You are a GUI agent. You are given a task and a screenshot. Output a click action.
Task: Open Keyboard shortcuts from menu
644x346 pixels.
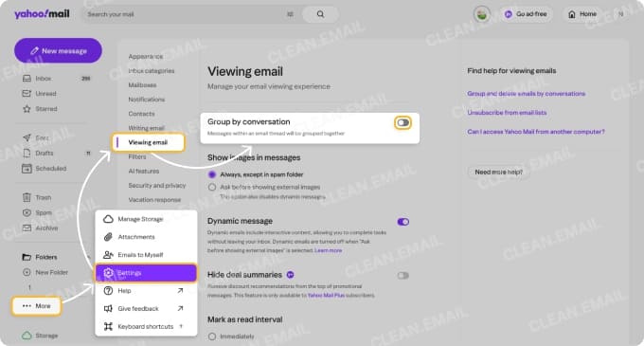[146, 327]
